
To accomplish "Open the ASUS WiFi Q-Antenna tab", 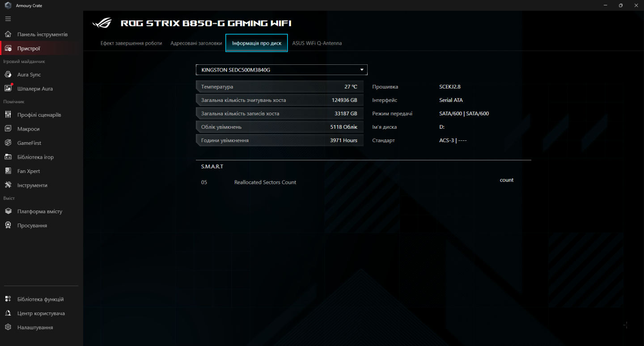I will click(317, 43).
